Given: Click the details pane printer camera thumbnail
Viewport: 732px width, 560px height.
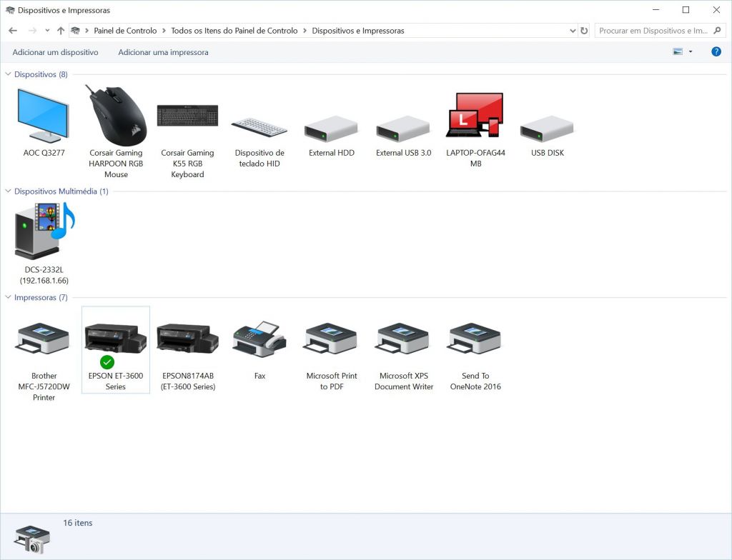Looking at the screenshot, I should pyautogui.click(x=32, y=539).
